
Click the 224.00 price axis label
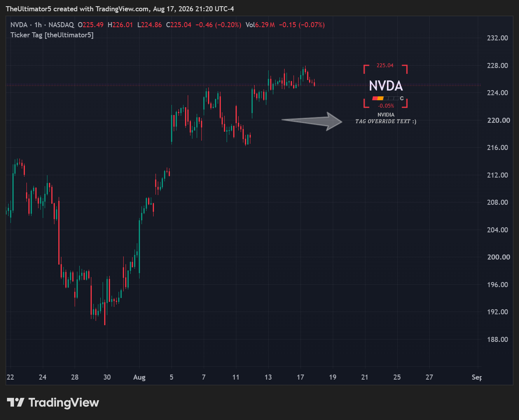498,93
